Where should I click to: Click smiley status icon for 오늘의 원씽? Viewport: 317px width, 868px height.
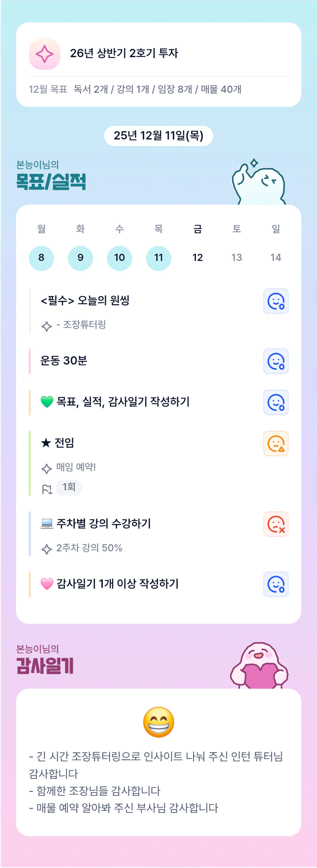276,301
